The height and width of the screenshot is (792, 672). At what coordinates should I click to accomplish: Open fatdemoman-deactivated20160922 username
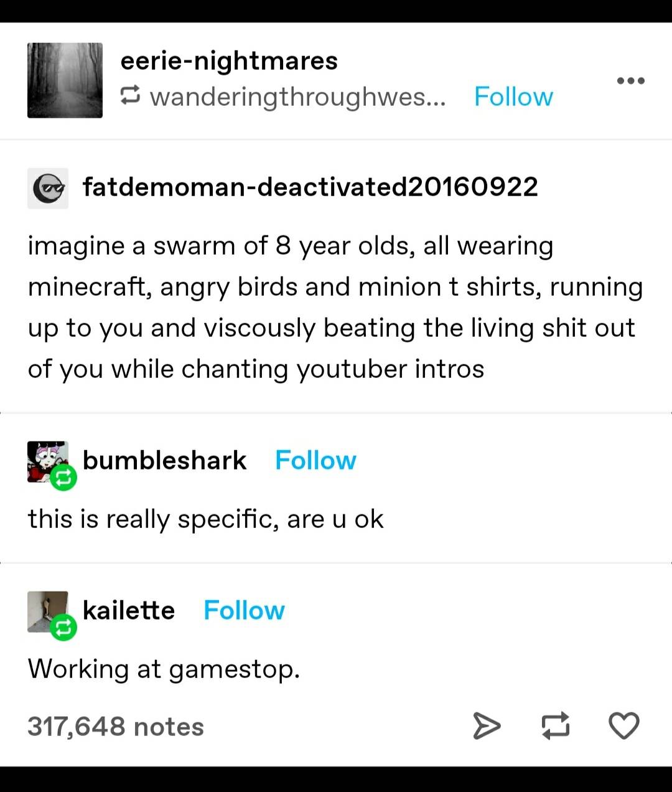pos(310,187)
